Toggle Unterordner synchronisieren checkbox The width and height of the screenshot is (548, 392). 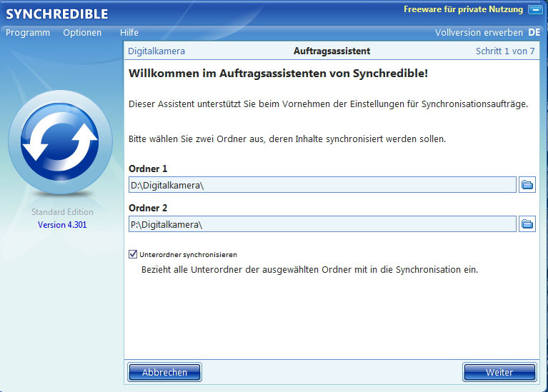click(x=133, y=254)
